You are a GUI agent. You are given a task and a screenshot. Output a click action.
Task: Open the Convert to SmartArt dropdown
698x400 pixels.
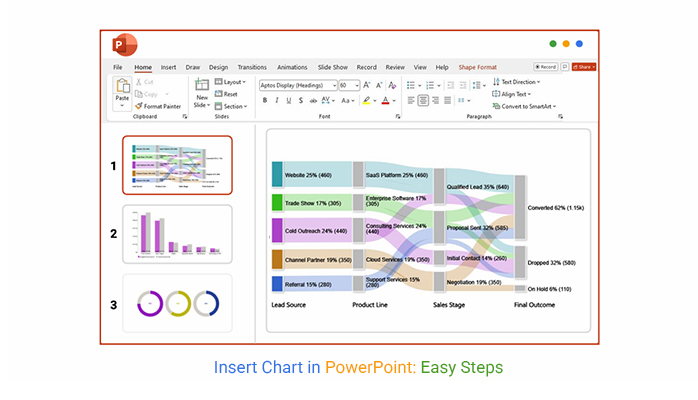pos(524,106)
